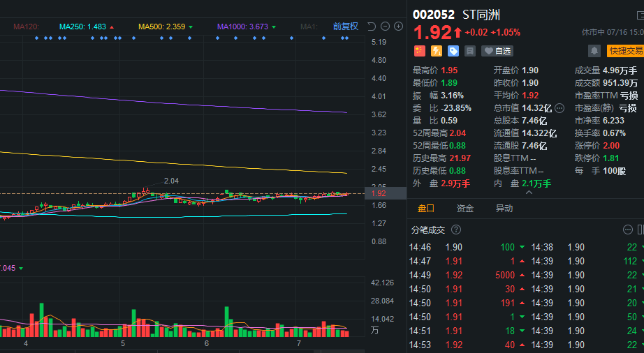The width and height of the screenshot is (644, 353).
Task: Zoom in the chart with the plus icon
Action: click(398, 27)
